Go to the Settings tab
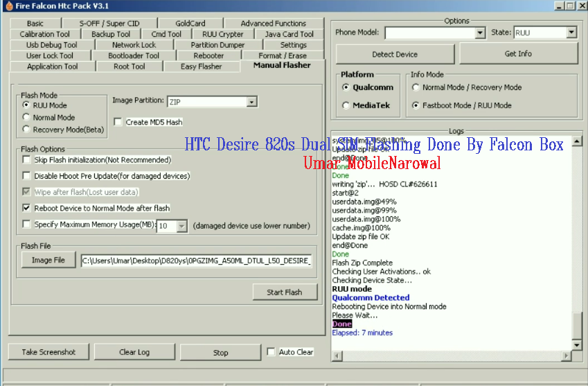588x386 pixels. point(293,45)
